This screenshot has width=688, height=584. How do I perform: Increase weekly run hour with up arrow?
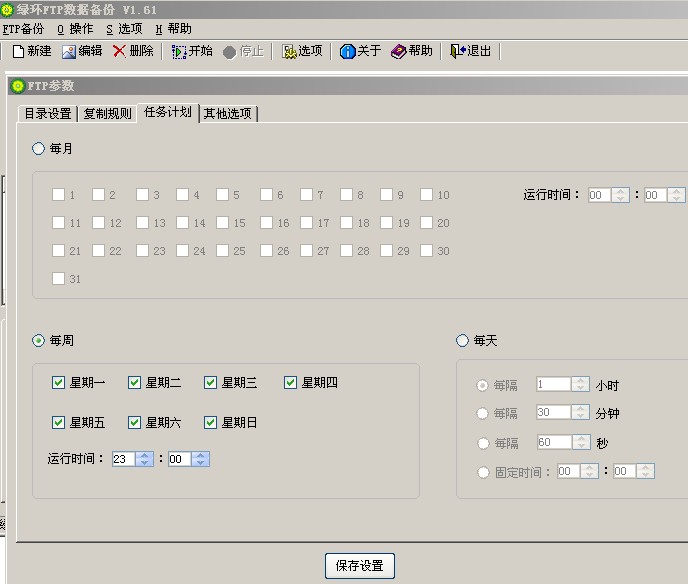(x=145, y=455)
